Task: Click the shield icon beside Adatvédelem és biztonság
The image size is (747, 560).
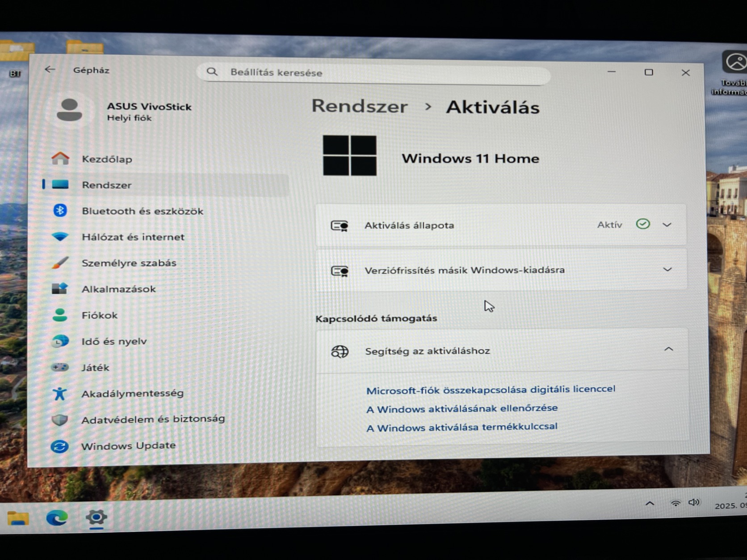Action: (x=59, y=420)
